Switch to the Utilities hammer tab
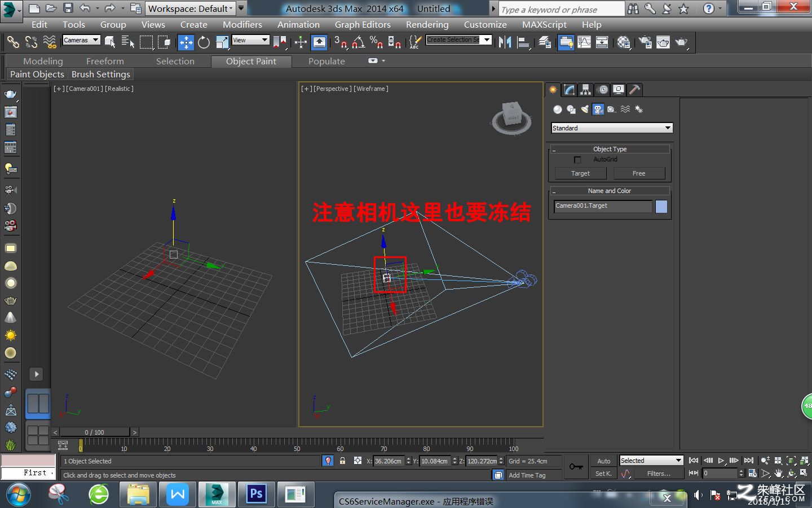Viewport: 812px width, 508px height. [x=634, y=90]
